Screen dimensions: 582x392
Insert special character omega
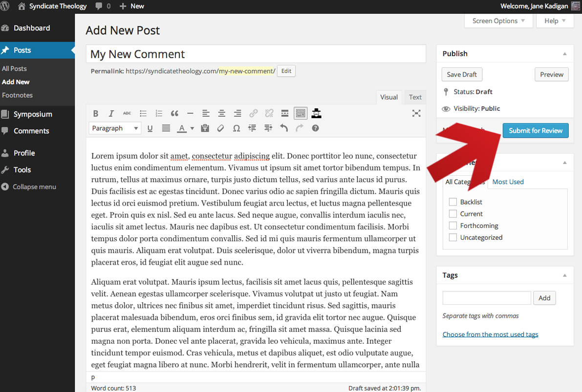click(x=237, y=128)
